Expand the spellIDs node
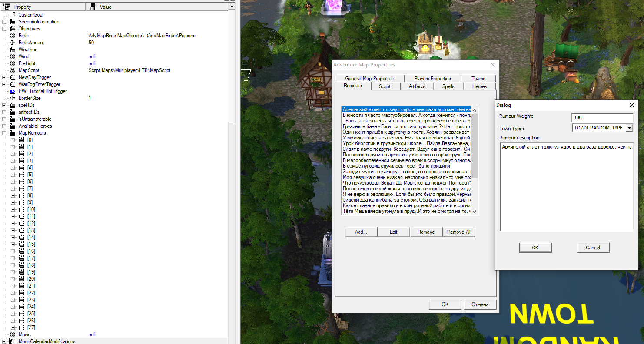644x344 pixels. click(4, 105)
